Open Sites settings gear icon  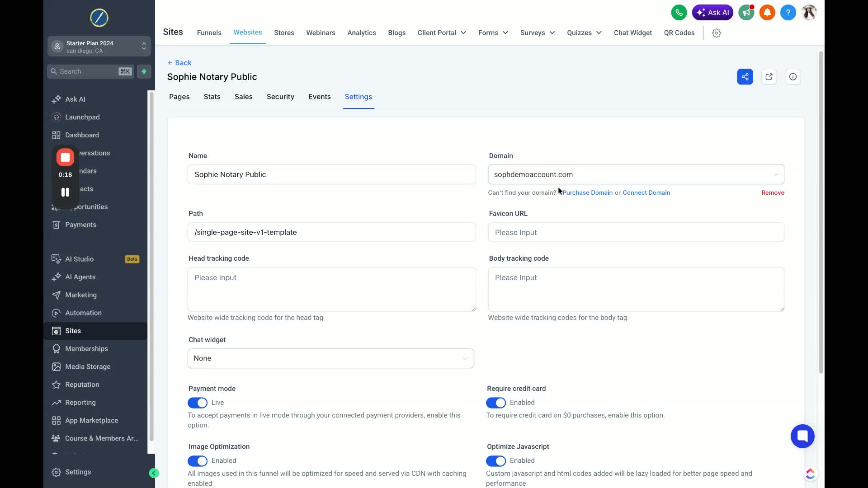coord(716,33)
